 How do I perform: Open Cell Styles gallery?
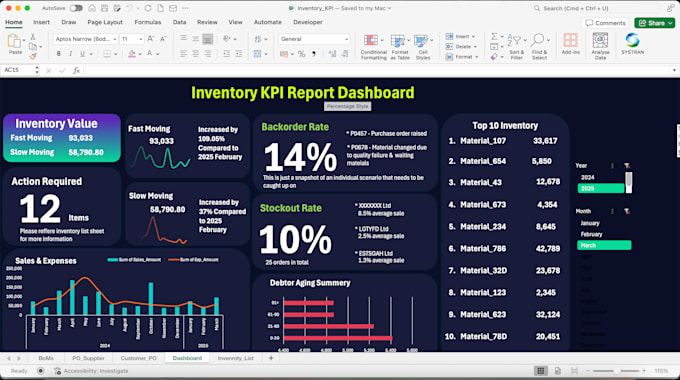tap(423, 47)
